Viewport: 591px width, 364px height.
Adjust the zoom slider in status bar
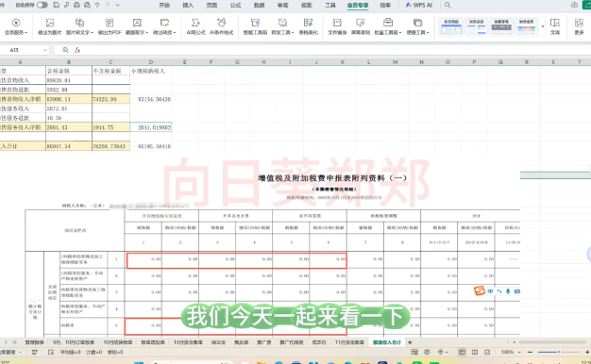pyautogui.click(x=559, y=352)
